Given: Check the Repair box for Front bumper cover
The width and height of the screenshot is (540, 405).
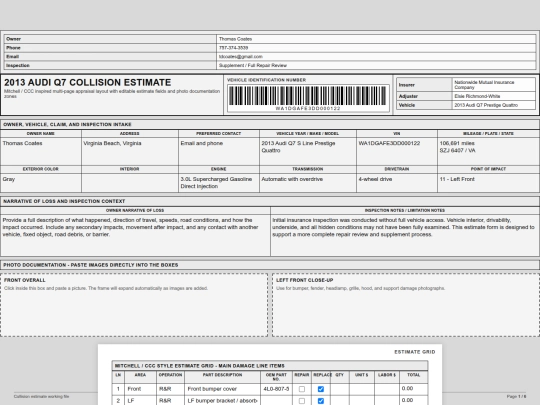Looking at the screenshot, I should click(x=302, y=389).
